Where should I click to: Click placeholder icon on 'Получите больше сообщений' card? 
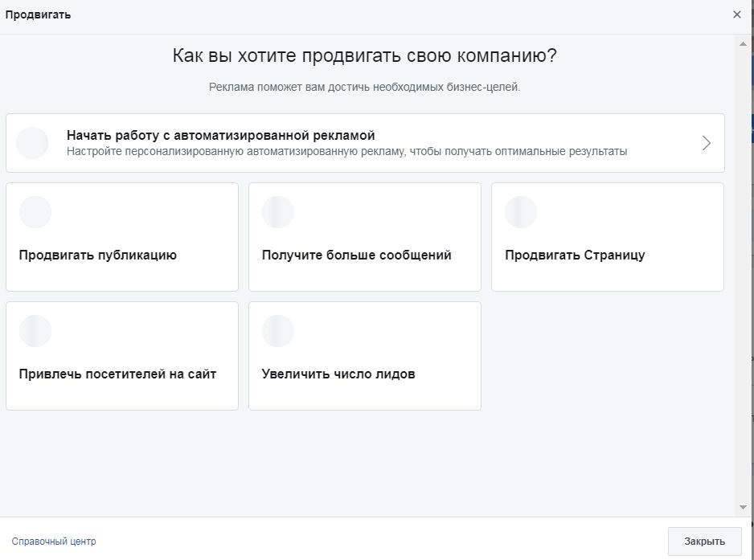tap(278, 212)
